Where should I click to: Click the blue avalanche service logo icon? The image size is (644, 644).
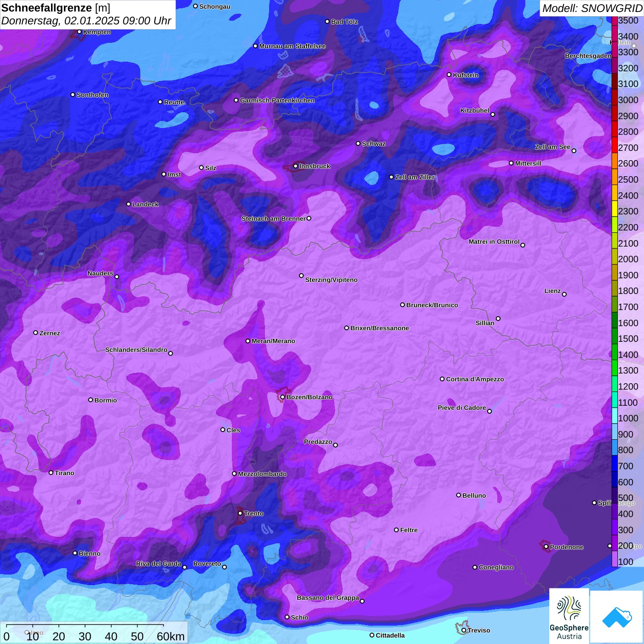[617, 616]
